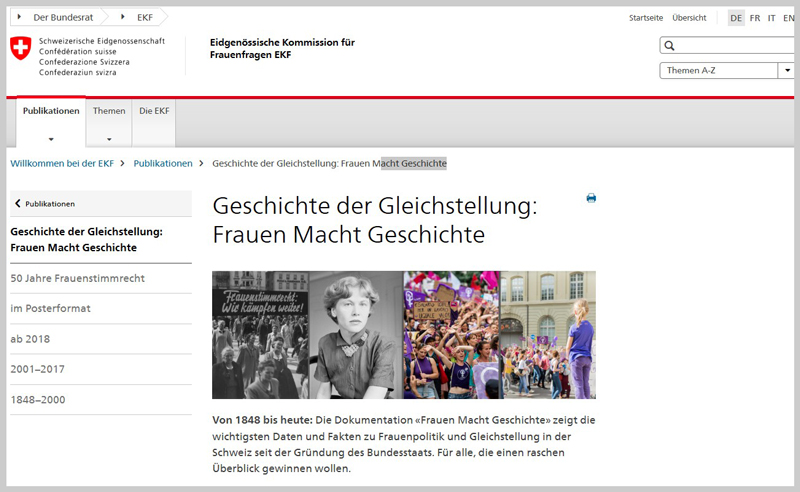This screenshot has height=492, width=800.
Task: Select the DE language option
Action: [736, 18]
